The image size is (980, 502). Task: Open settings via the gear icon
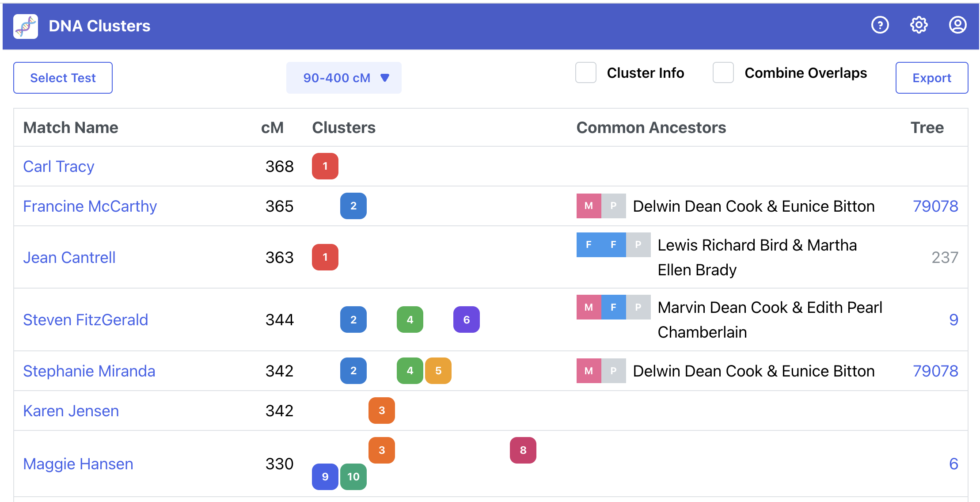click(x=919, y=25)
